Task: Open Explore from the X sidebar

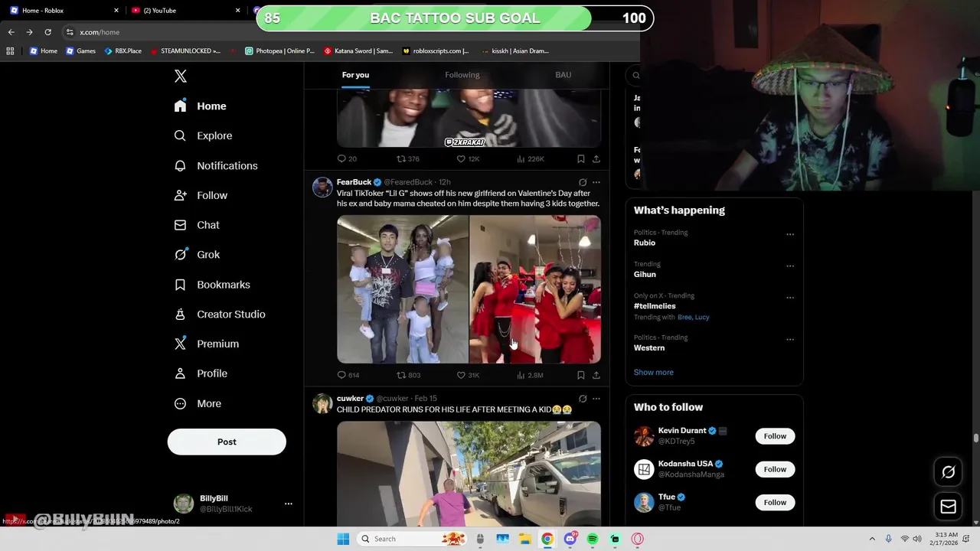Action: coord(203,135)
